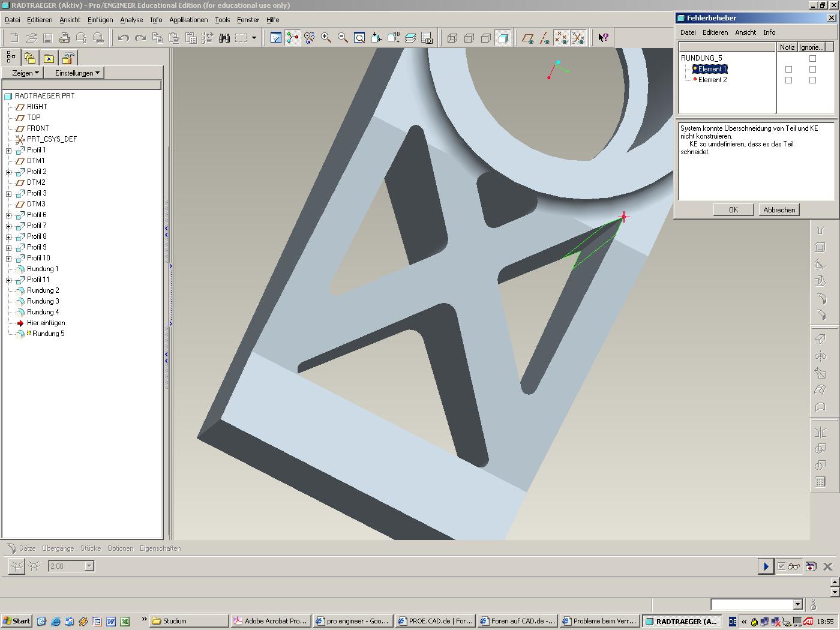The height and width of the screenshot is (630, 840).
Task: Select Rundung 5 in model tree
Action: pyautogui.click(x=48, y=334)
